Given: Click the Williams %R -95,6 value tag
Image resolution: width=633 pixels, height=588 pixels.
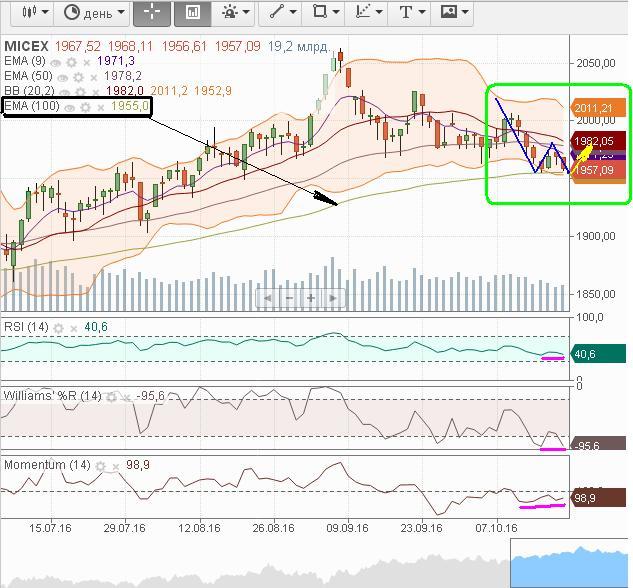Looking at the screenshot, I should click(597, 444).
